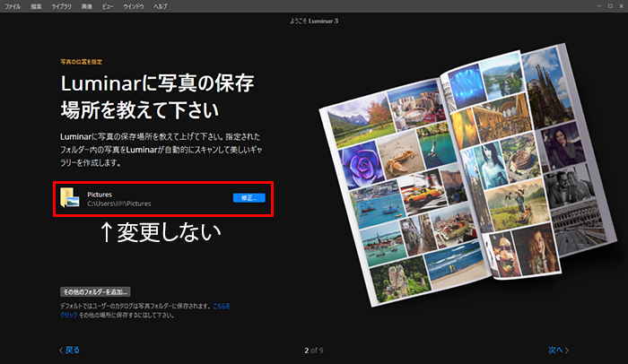Maximize the Luminar window
The image size is (628, 364).
click(610, 6)
